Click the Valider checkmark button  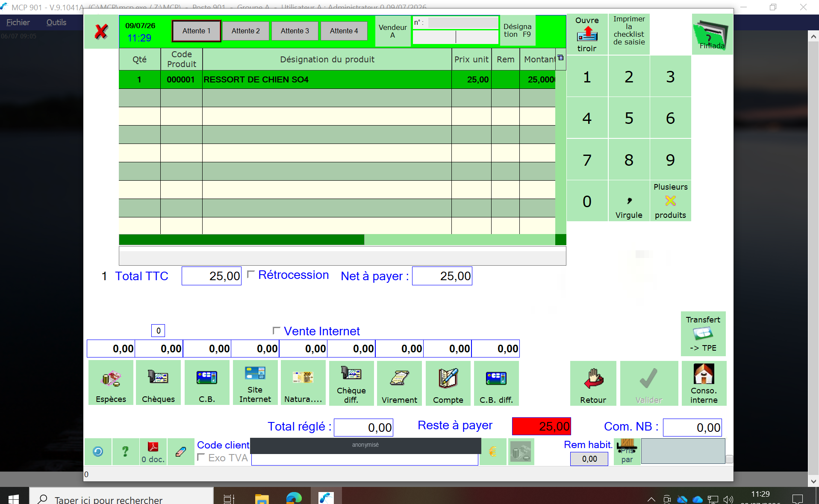[x=649, y=383]
